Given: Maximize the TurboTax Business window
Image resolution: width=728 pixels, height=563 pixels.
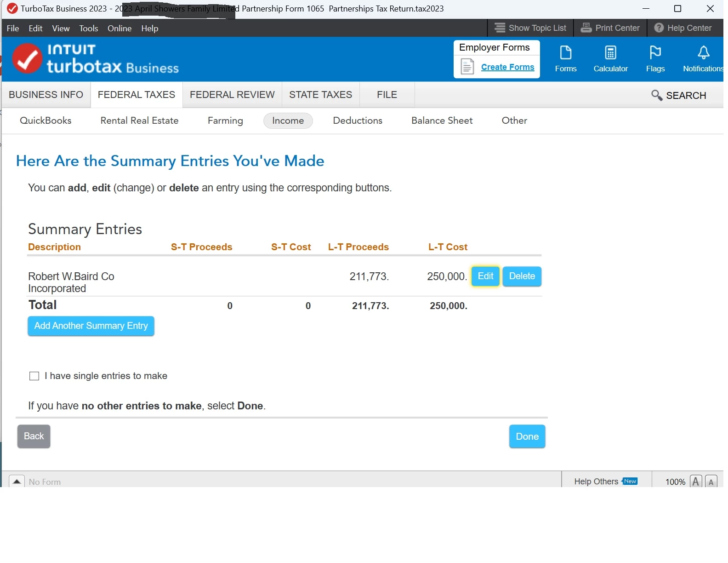Looking at the screenshot, I should 677,9.
